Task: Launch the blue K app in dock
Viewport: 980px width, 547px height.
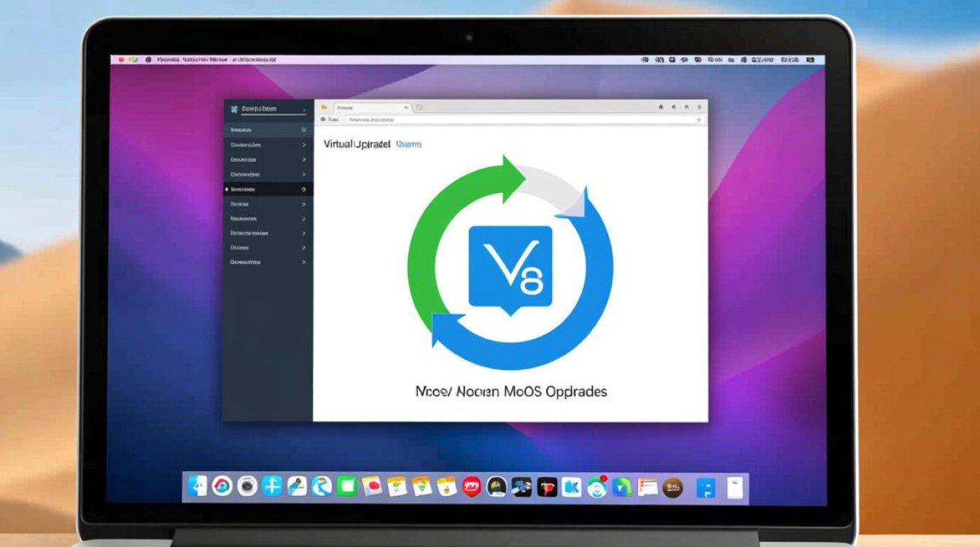Action: click(x=572, y=487)
